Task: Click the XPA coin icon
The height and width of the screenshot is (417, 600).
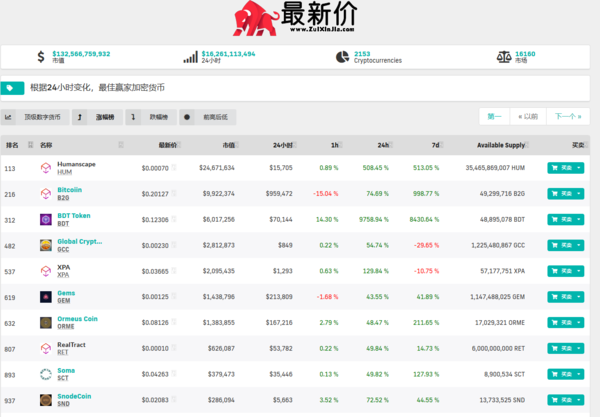Action: click(46, 271)
